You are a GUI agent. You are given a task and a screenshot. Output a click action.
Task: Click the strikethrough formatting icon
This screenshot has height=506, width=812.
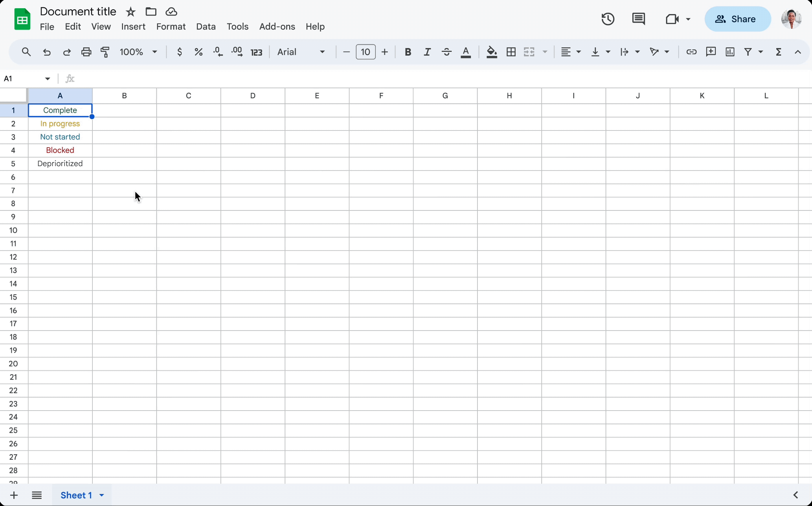(x=446, y=52)
